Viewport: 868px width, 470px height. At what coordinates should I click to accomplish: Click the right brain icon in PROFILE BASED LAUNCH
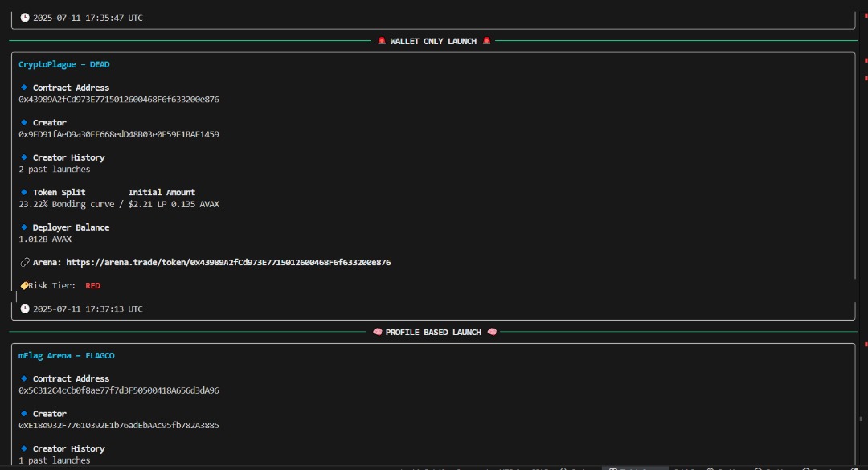click(x=492, y=332)
